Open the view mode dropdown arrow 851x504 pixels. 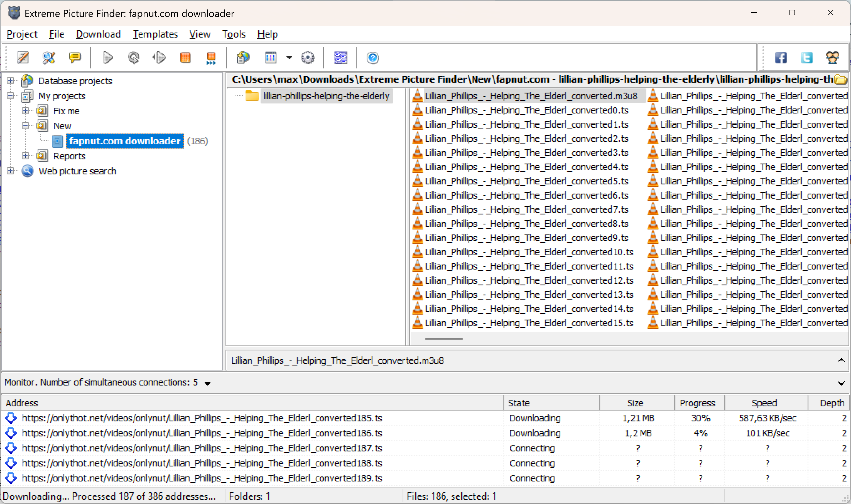pos(289,58)
